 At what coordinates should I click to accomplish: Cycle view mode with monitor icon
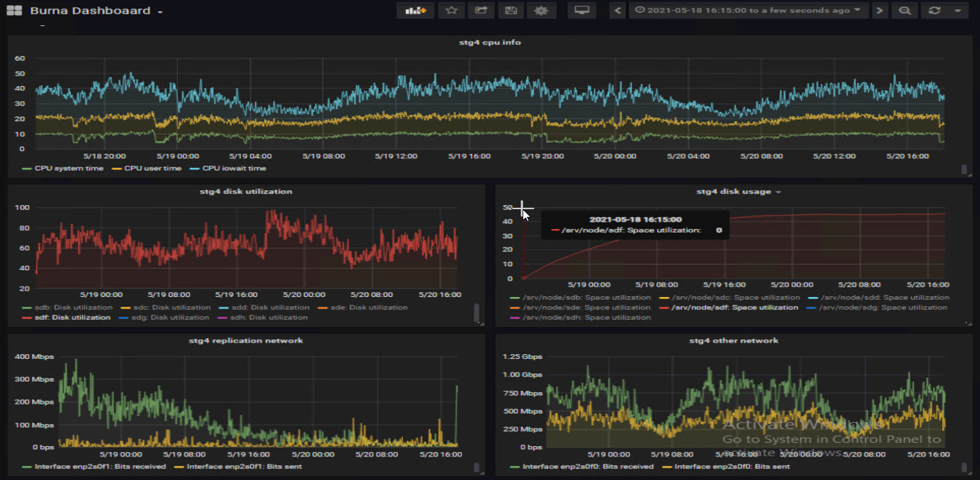pyautogui.click(x=581, y=10)
